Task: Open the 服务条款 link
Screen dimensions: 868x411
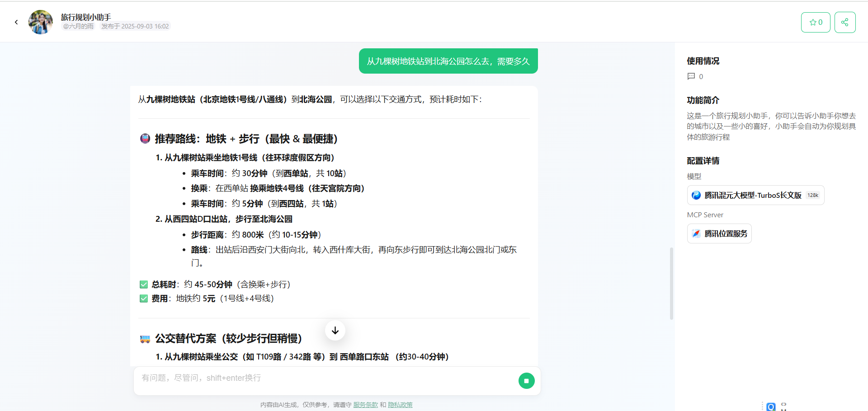Action: coord(365,405)
